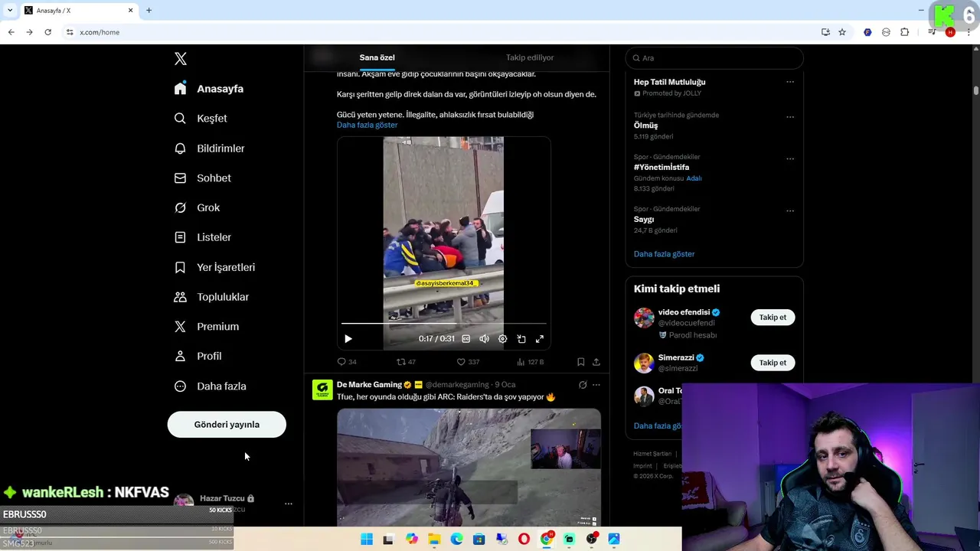Image resolution: width=980 pixels, height=551 pixels.
Task: Open De Marke Gaming profile avatar
Action: [x=322, y=390]
